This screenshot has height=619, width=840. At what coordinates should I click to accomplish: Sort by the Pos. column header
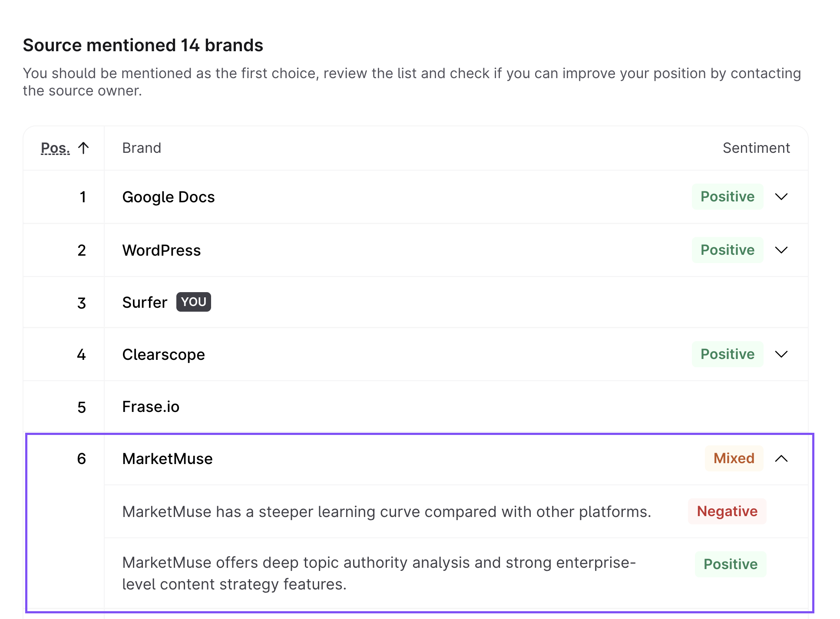pos(55,148)
